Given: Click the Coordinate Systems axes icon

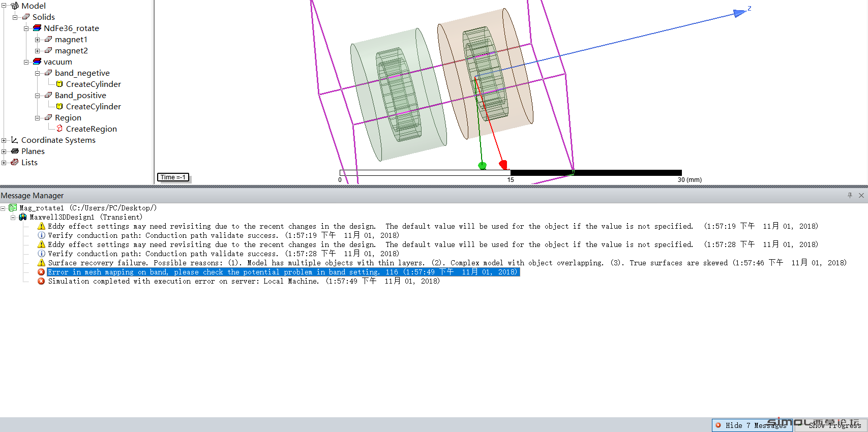Looking at the screenshot, I should pyautogui.click(x=15, y=140).
